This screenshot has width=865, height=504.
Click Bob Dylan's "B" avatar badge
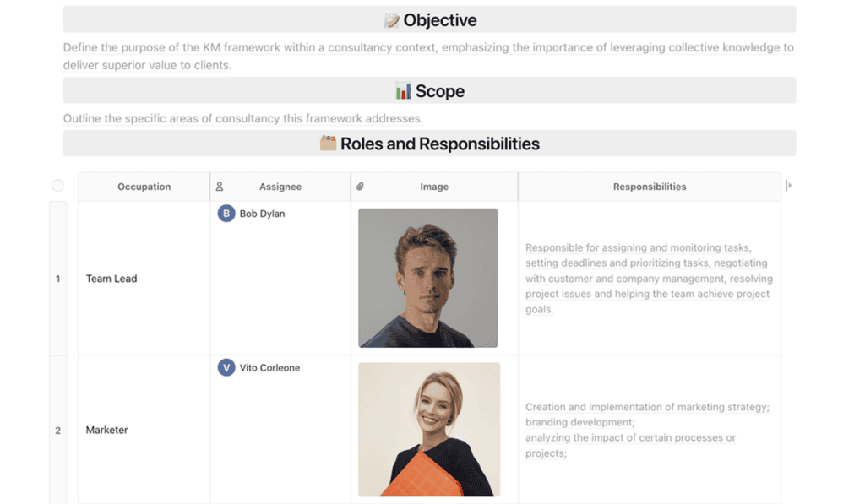226,214
